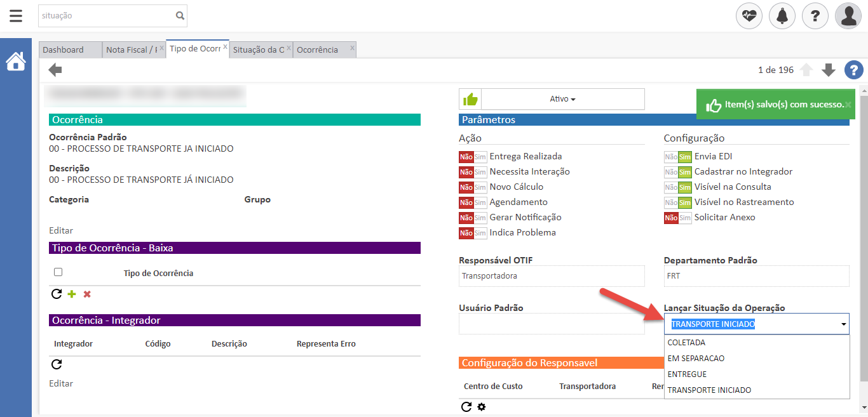Click the home icon in sidebar

coord(16,62)
